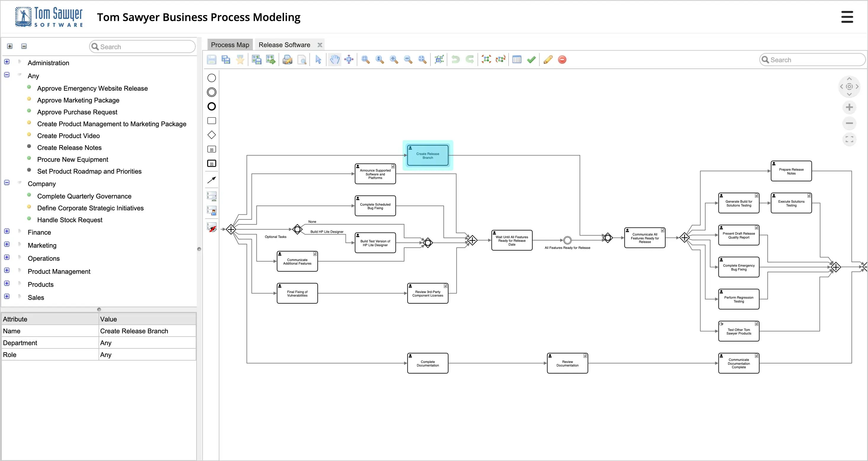Click the All Features Ready for Release event
The height and width of the screenshot is (461, 868).
pyautogui.click(x=568, y=240)
